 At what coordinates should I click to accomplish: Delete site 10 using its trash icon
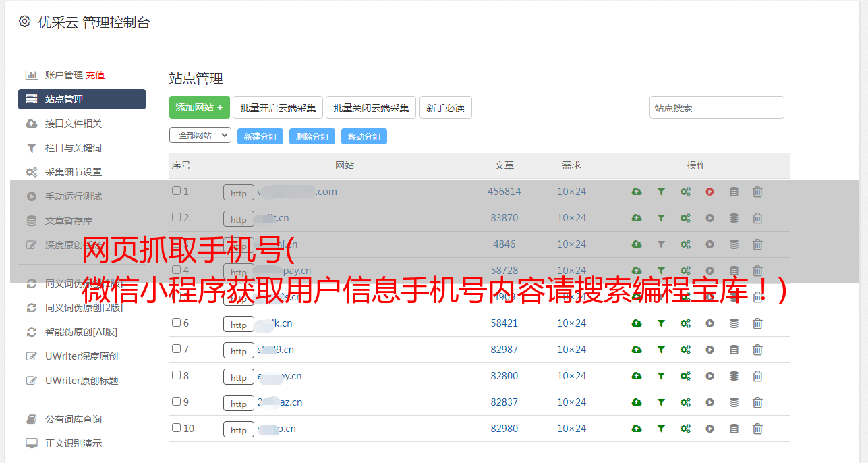[757, 429]
